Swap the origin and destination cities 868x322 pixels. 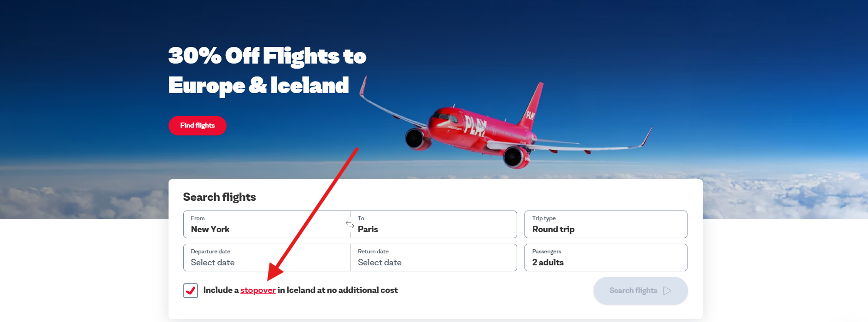350,224
